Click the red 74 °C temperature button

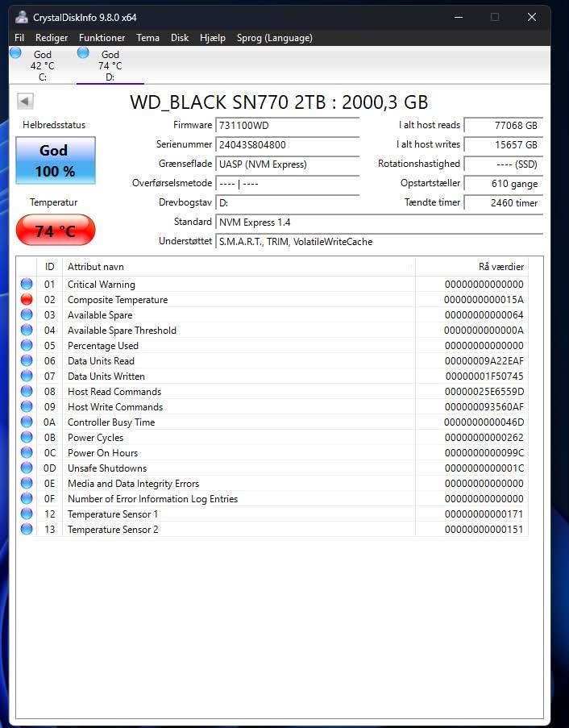point(56,230)
